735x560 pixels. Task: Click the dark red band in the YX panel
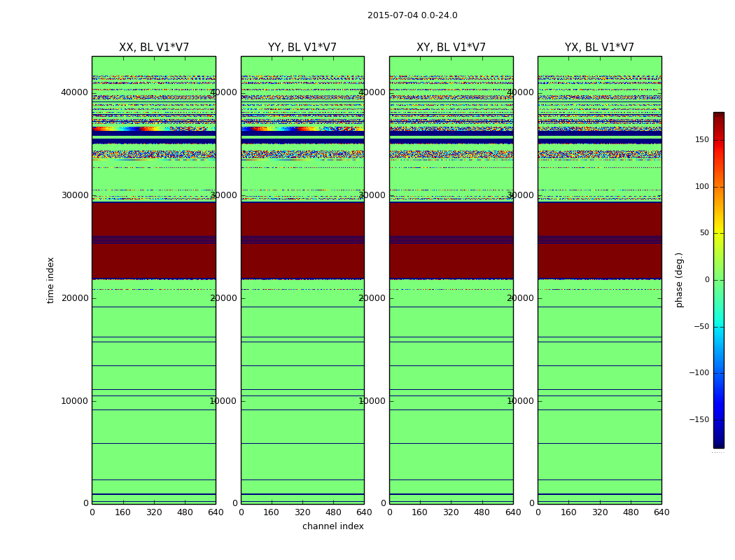(x=599, y=240)
